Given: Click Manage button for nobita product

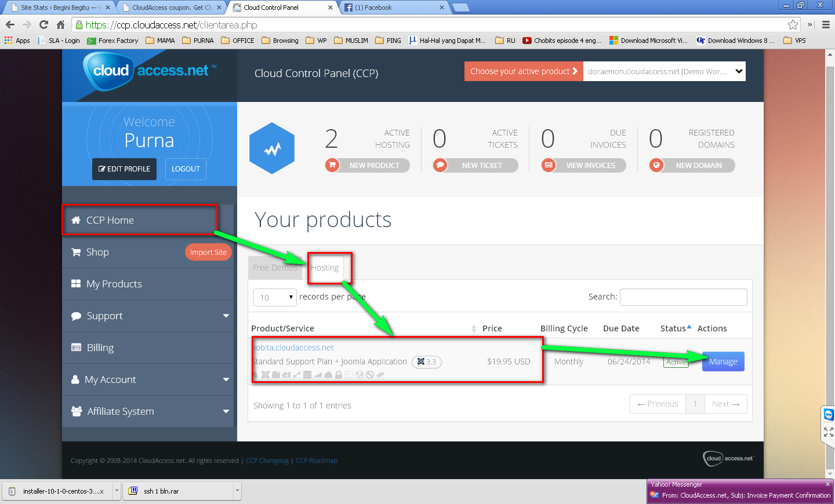Looking at the screenshot, I should pos(723,361).
